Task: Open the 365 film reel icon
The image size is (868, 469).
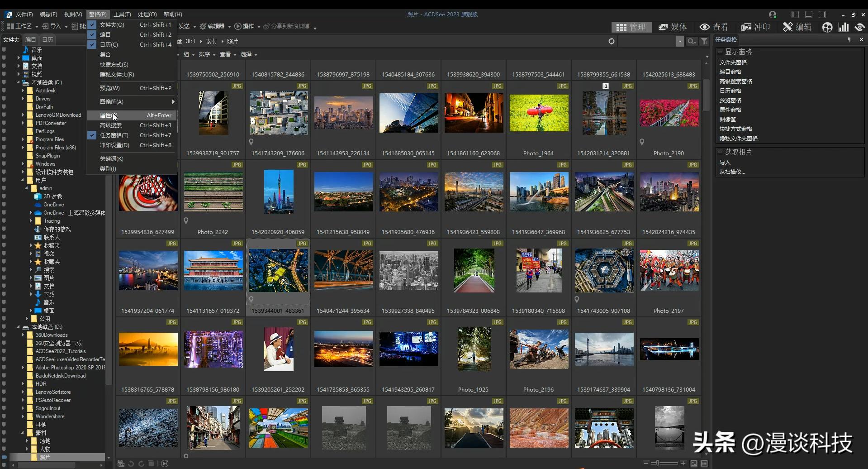Action: [827, 27]
